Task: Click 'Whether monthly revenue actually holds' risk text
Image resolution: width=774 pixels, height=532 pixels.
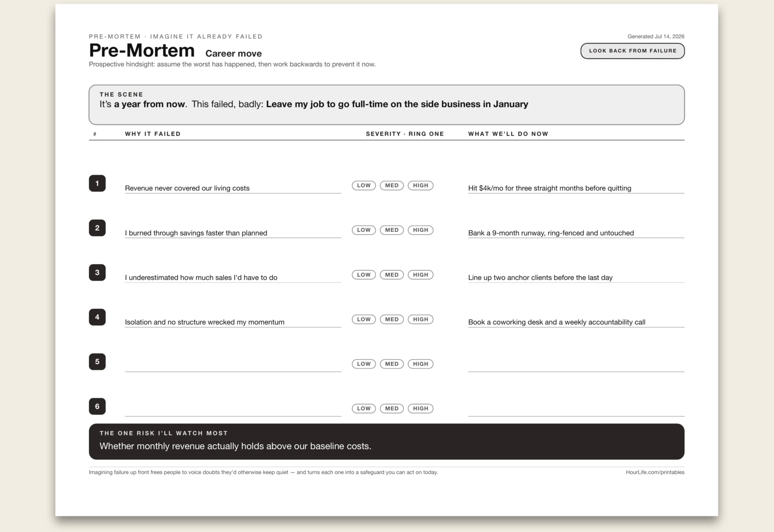Action: (x=236, y=446)
